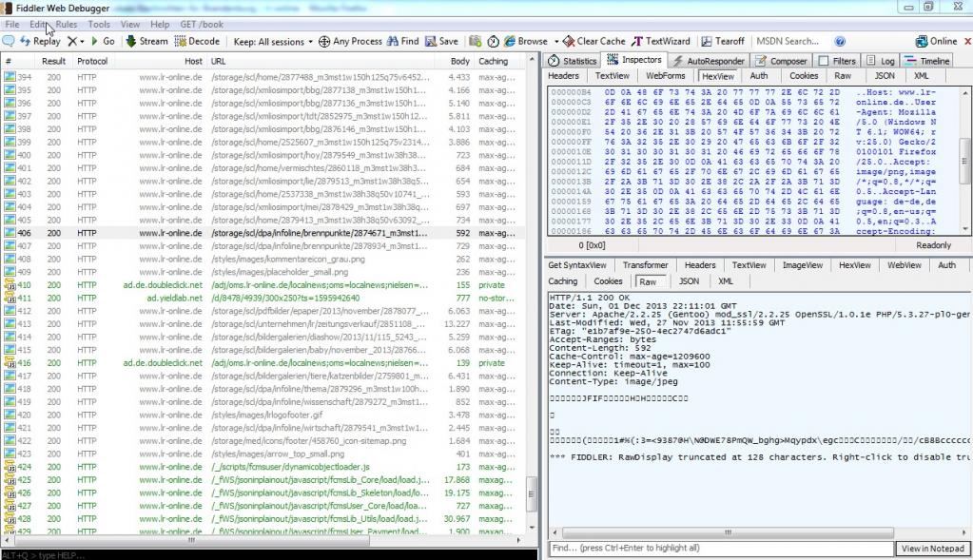Open the Remove sessions X dropdown
This screenshot has height=560, width=973.
click(75, 42)
